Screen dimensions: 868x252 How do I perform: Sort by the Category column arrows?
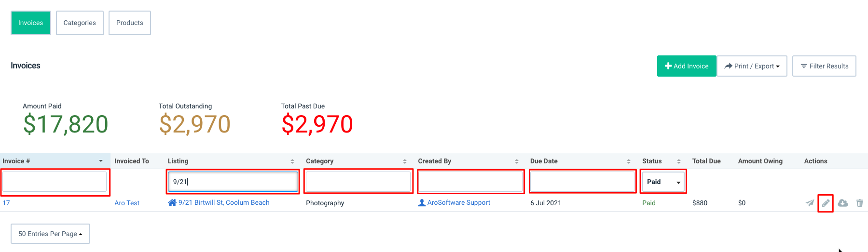pos(405,161)
